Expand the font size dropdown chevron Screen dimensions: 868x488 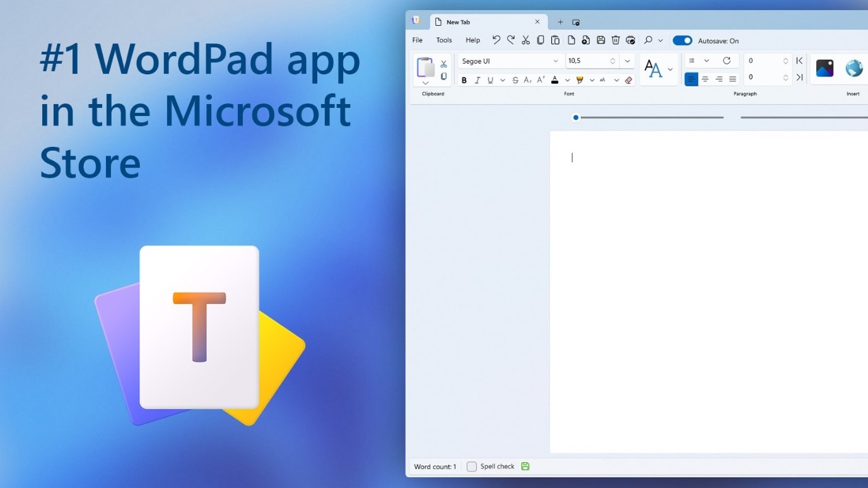pyautogui.click(x=627, y=61)
